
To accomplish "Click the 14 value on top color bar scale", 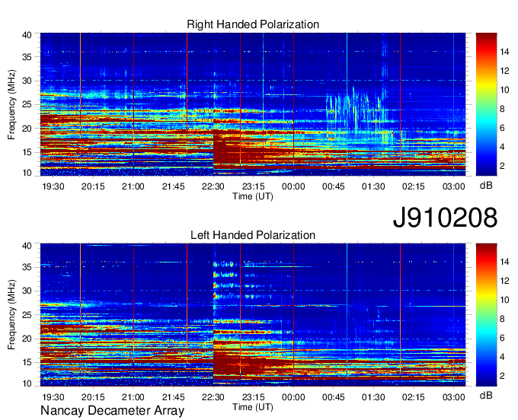I will coord(504,52).
